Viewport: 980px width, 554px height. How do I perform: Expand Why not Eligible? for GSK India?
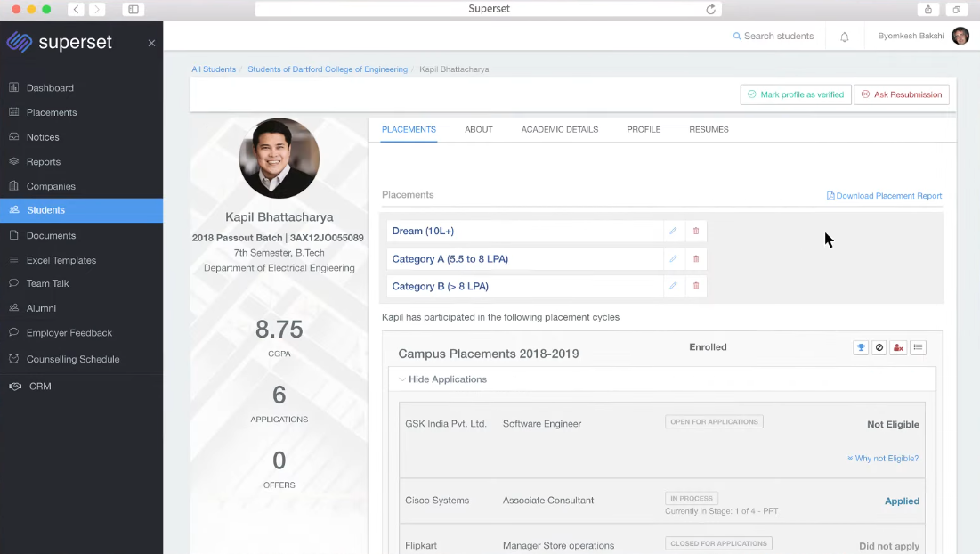(882, 459)
